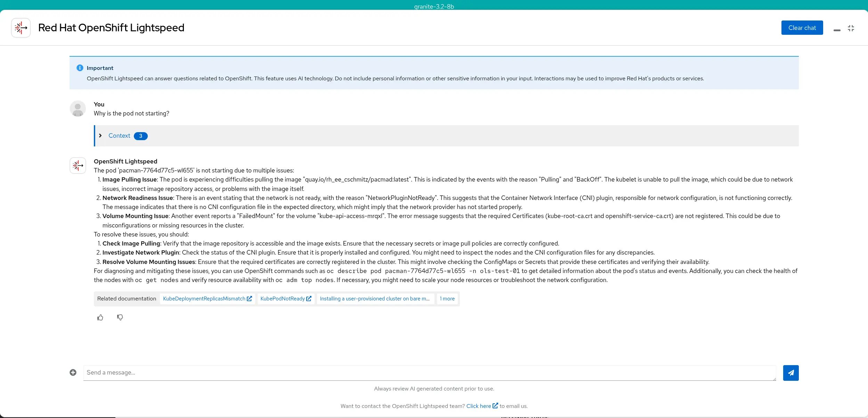Screen dimensions: 868x418
Task: Show 1 more related documentation
Action: point(447,299)
